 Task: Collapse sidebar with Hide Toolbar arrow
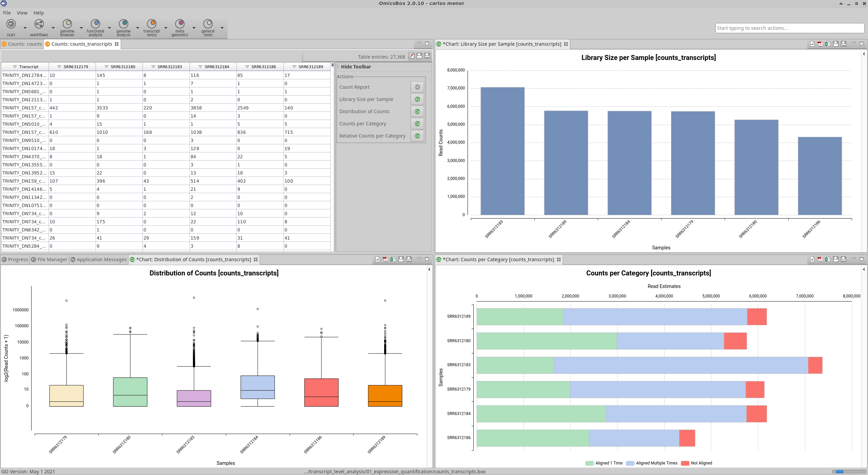click(338, 67)
